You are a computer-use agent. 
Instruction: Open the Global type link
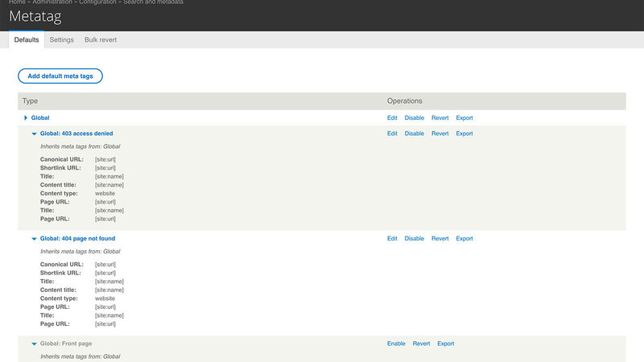coord(40,117)
